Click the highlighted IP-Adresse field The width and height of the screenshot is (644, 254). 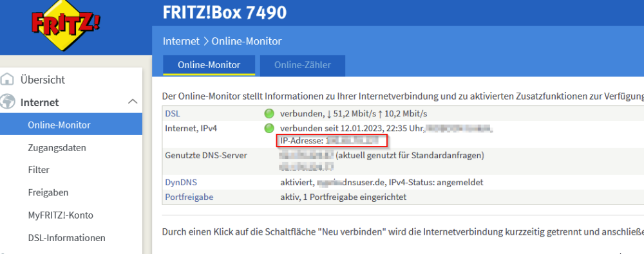pos(332,141)
